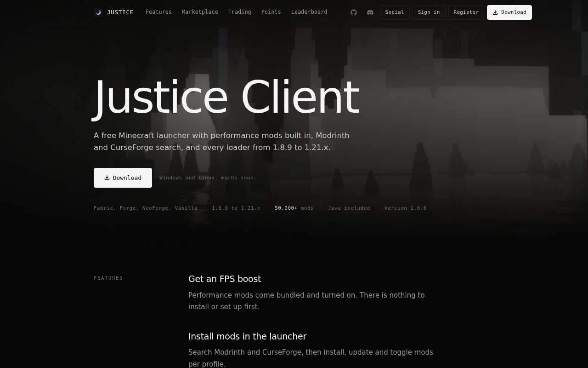
Task: Click the header Download button
Action: click(509, 12)
